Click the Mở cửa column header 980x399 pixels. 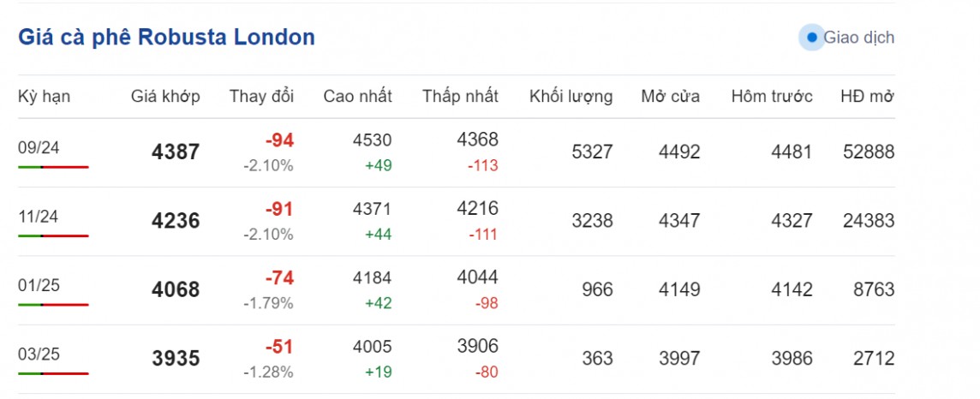671,96
